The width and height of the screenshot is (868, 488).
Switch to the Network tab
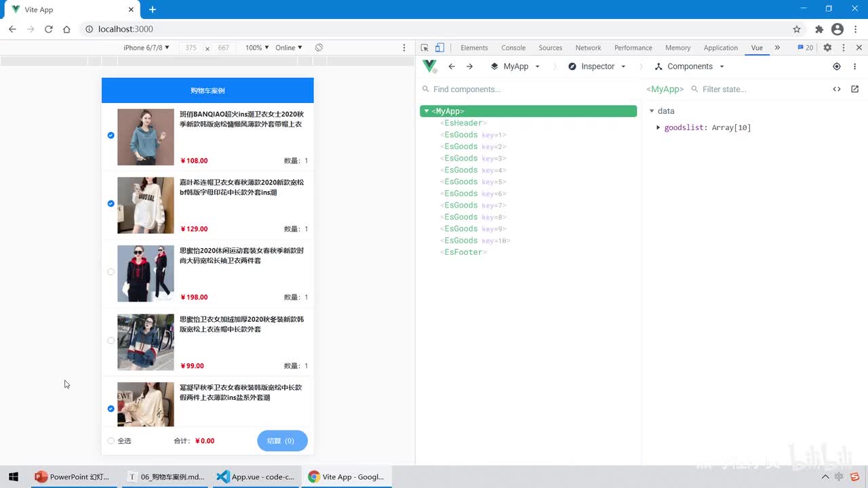coord(588,48)
